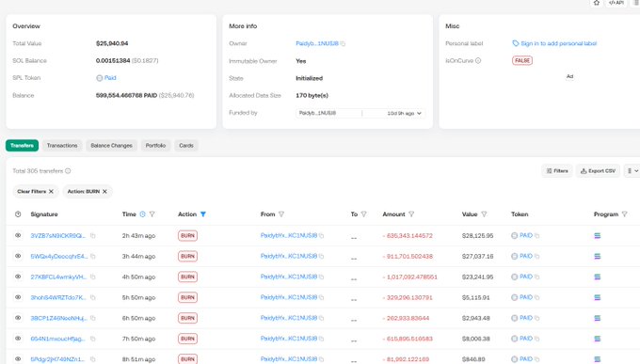This screenshot has width=640, height=364.
Task: Open PAID token in 5h 50m row
Action: [526, 297]
